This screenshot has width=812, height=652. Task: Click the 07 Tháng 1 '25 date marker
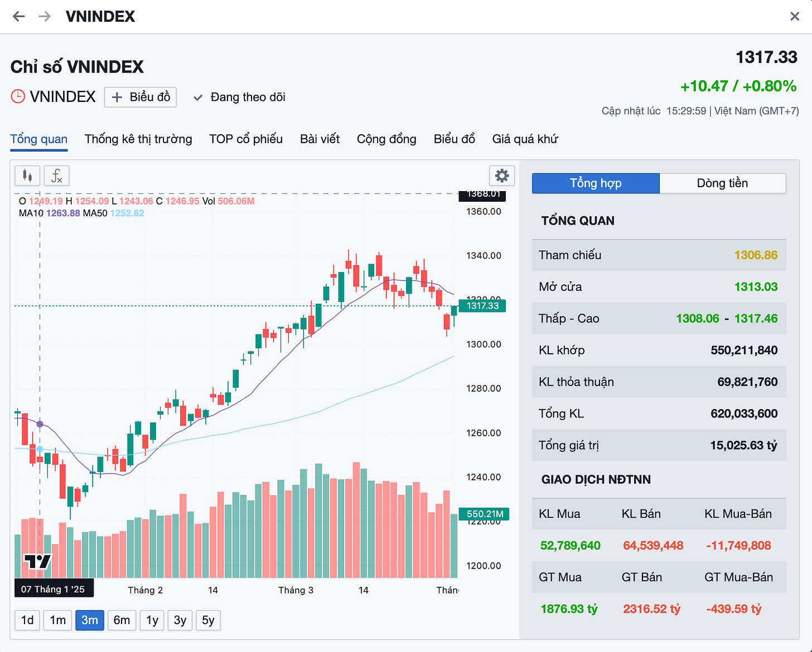(x=54, y=589)
